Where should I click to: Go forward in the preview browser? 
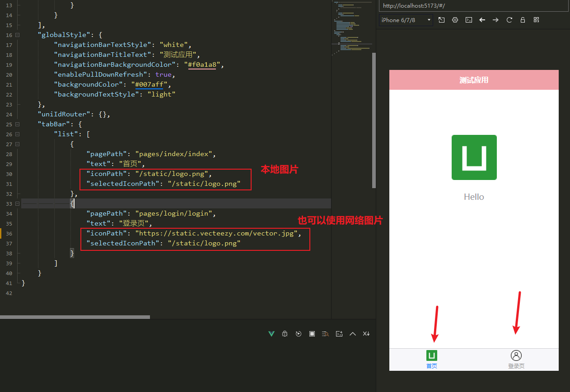point(496,20)
